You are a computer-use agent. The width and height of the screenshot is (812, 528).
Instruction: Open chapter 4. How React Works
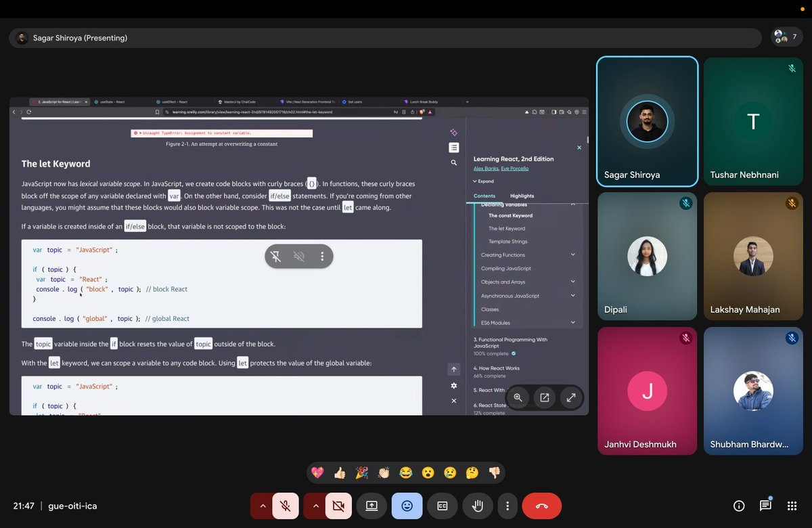click(x=497, y=368)
